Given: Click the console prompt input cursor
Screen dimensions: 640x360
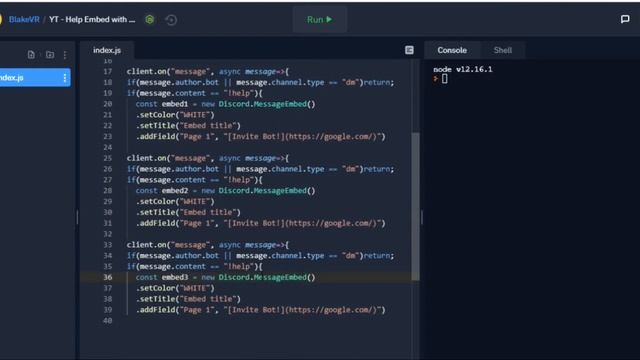Looking at the screenshot, I should [x=444, y=79].
